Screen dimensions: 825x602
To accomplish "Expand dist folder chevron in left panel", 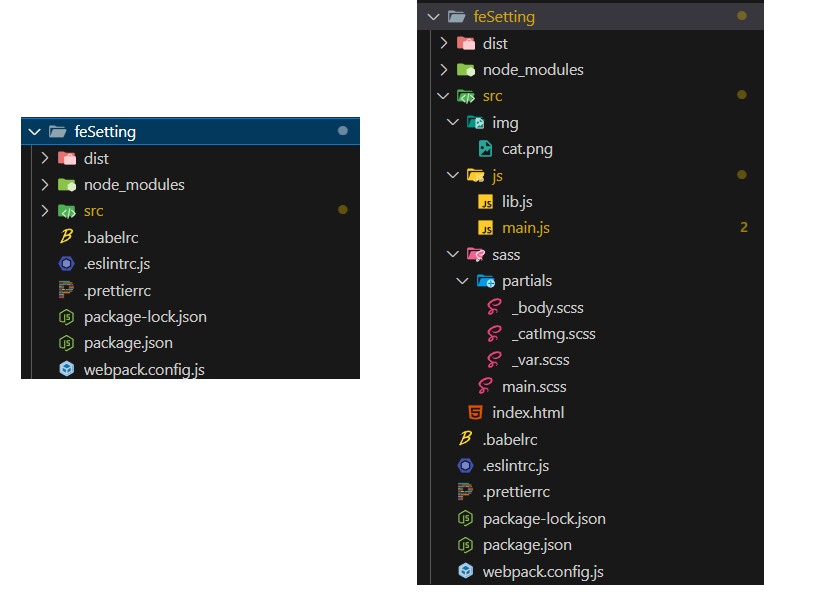I will click(x=45, y=158).
